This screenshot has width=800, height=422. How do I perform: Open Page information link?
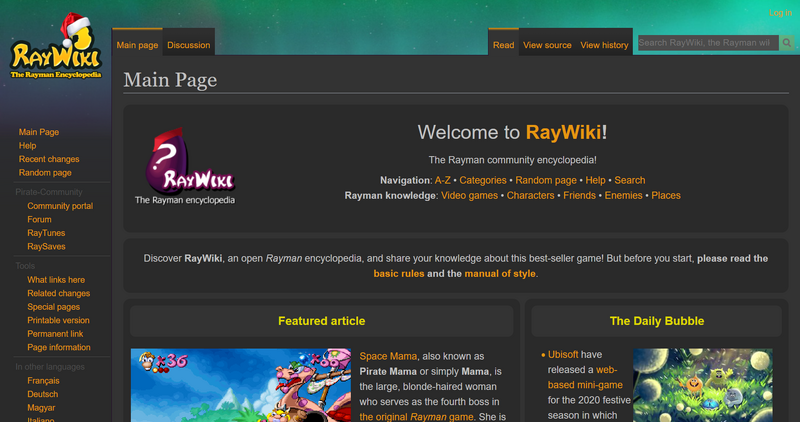59,347
